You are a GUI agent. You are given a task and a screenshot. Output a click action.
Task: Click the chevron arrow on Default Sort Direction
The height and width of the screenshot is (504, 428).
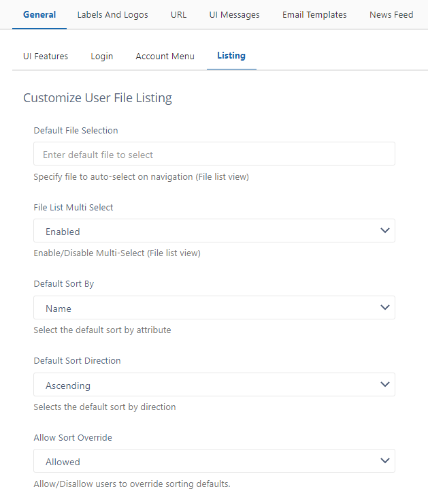(385, 385)
